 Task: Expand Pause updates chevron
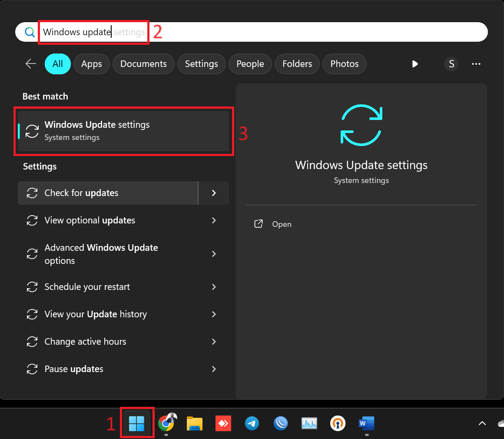(x=214, y=369)
